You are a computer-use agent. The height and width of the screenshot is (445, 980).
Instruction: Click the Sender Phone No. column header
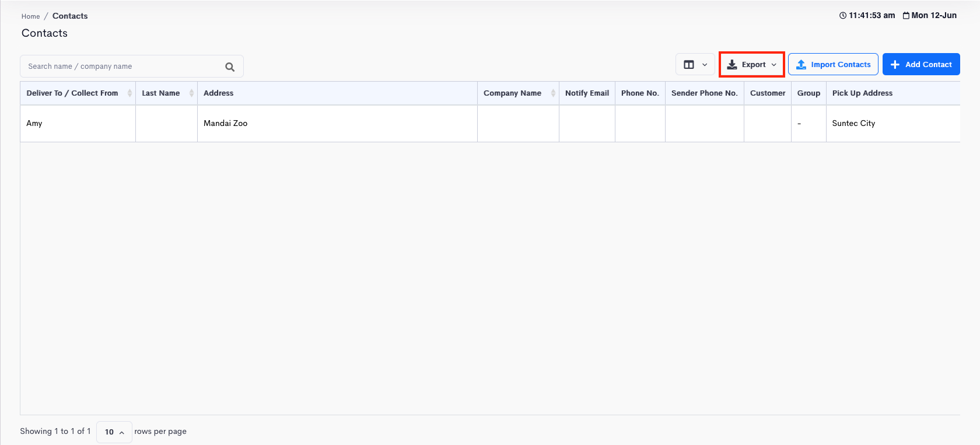click(x=705, y=93)
